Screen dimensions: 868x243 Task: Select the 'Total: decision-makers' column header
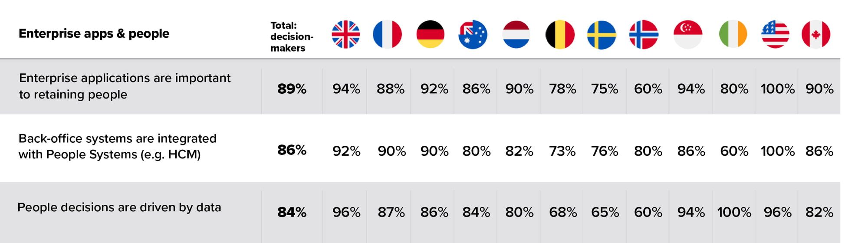tap(292, 37)
